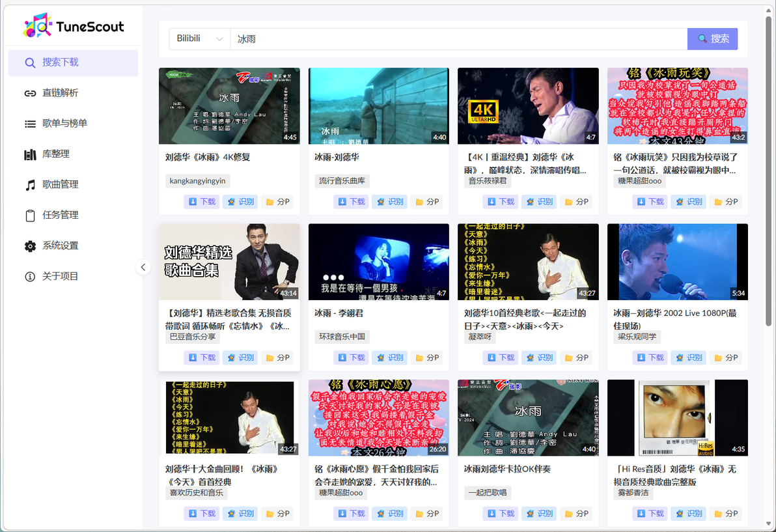Open the 搜索下载 sidebar section

tap(73, 63)
